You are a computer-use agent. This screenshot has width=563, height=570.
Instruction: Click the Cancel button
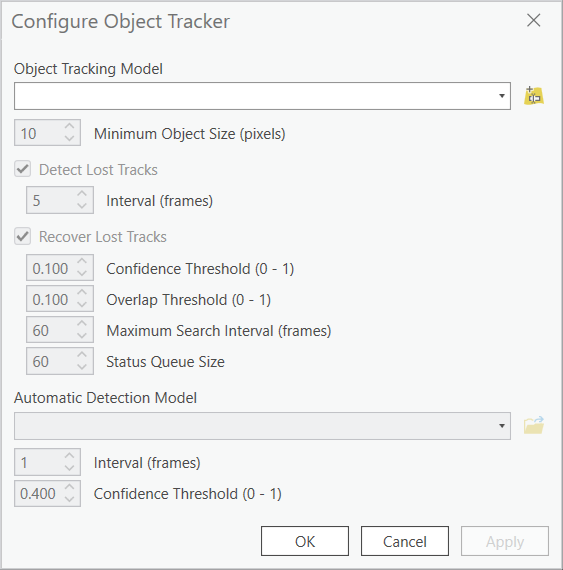tap(405, 541)
